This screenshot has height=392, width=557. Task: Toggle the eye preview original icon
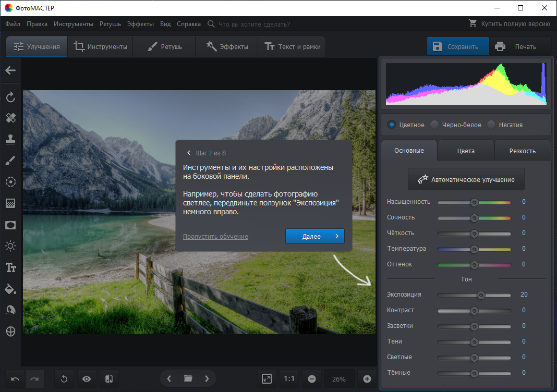click(x=87, y=379)
